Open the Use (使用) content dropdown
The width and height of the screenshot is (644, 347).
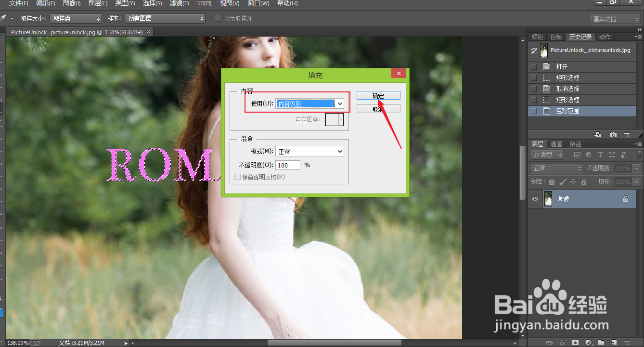click(310, 103)
